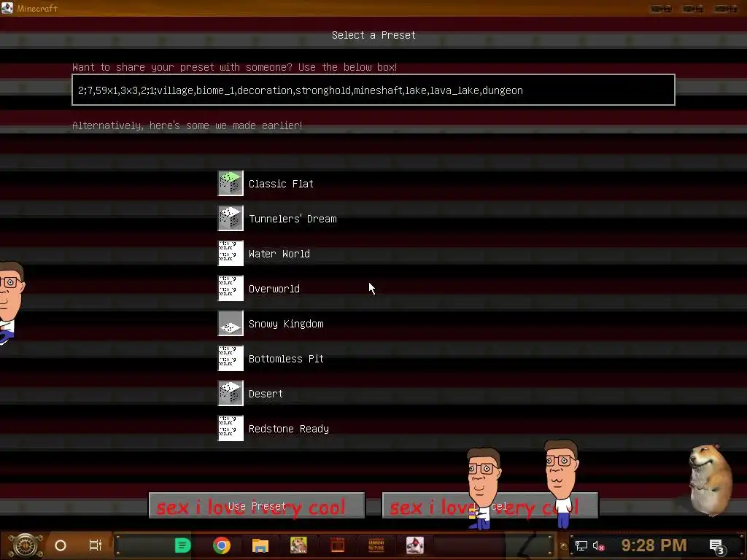Select the Bottomless Pit preset icon
This screenshot has height=560, width=747.
coord(231,358)
